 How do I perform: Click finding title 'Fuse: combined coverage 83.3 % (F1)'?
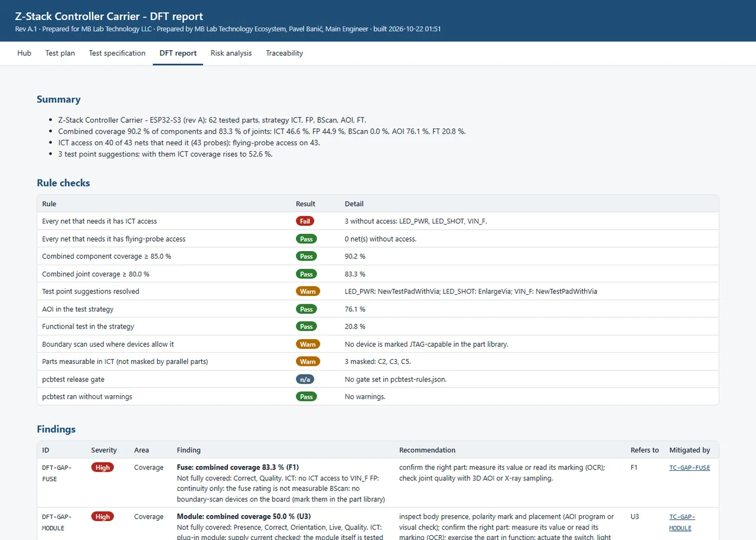(x=238, y=467)
